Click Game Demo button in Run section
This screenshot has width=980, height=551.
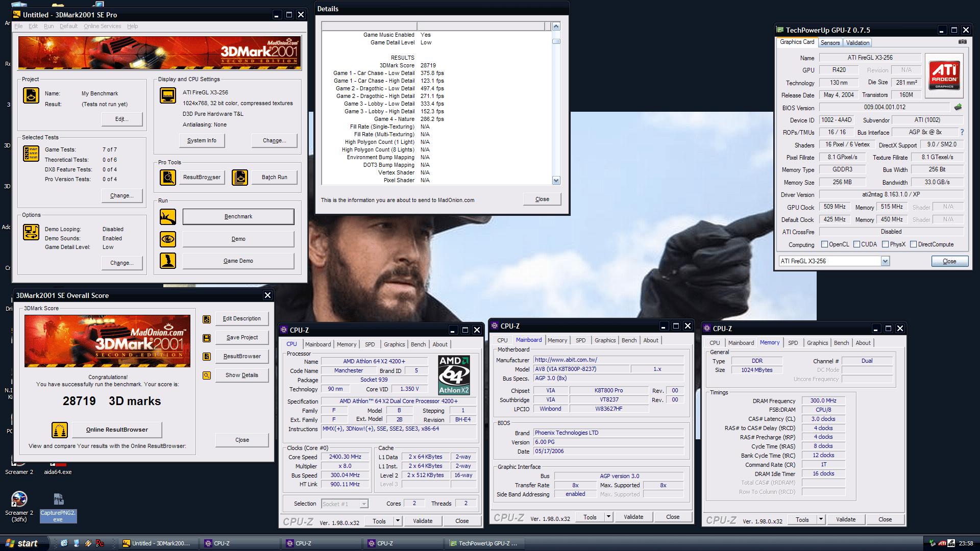pyautogui.click(x=238, y=261)
